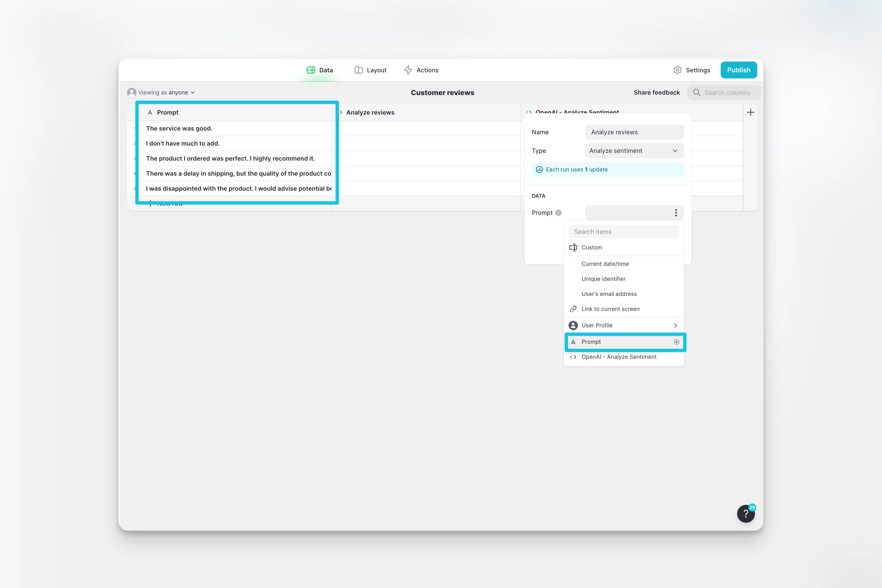Click the Prompt info icon

558,213
